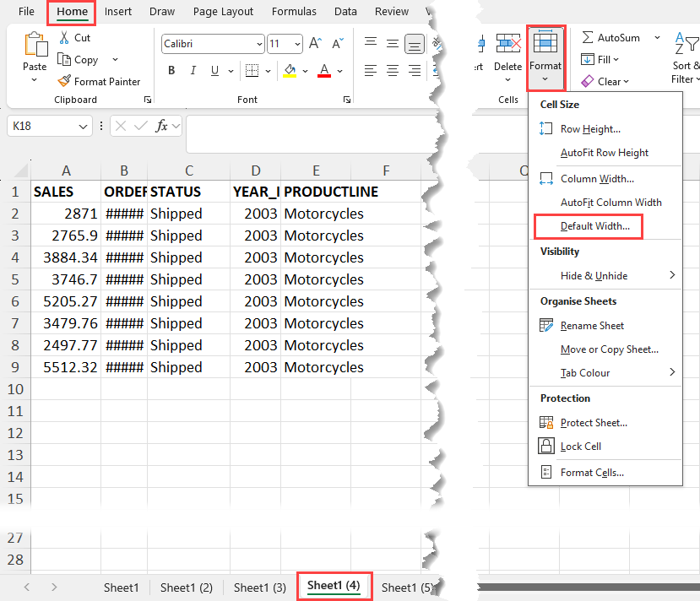Toggle Italic formatting

click(x=193, y=71)
